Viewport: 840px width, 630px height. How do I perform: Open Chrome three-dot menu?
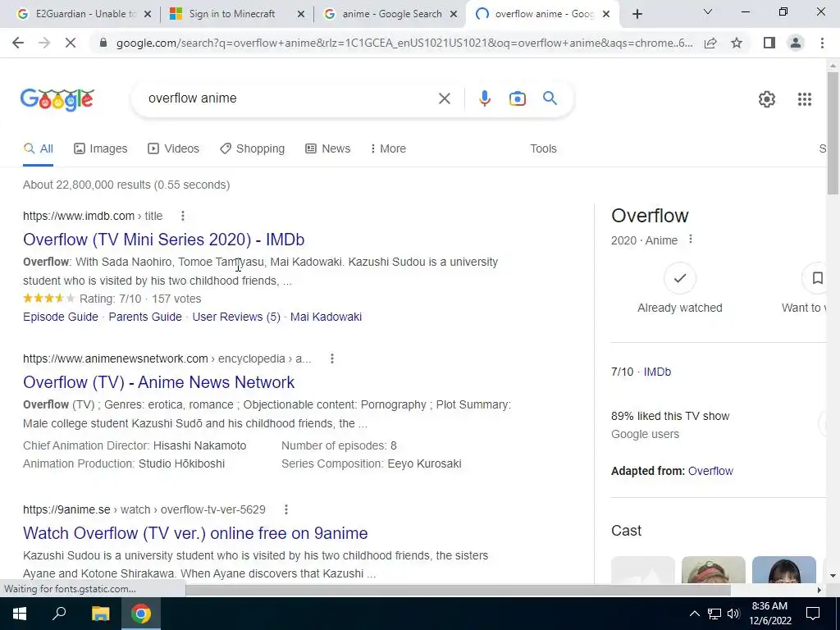(822, 43)
